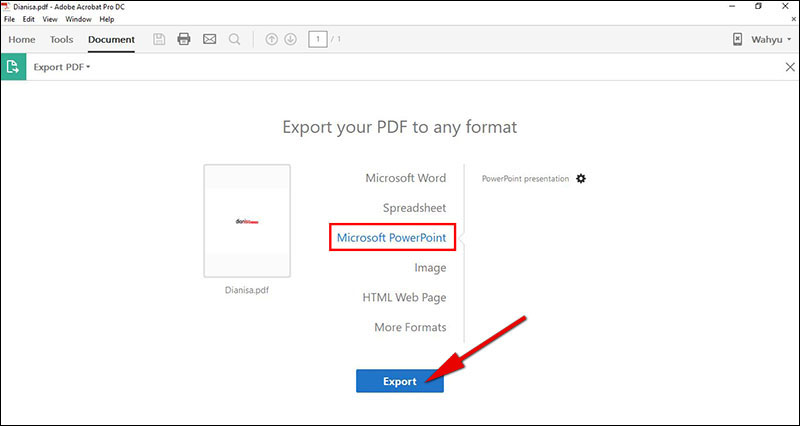Click the Search magnifier icon
The image size is (800, 426).
[x=234, y=39]
